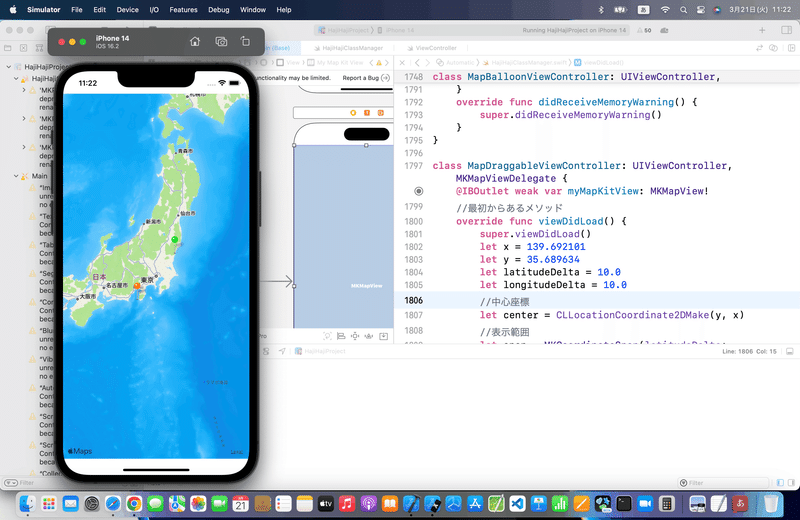Click the Wi-Fi status icon

pos(665,10)
